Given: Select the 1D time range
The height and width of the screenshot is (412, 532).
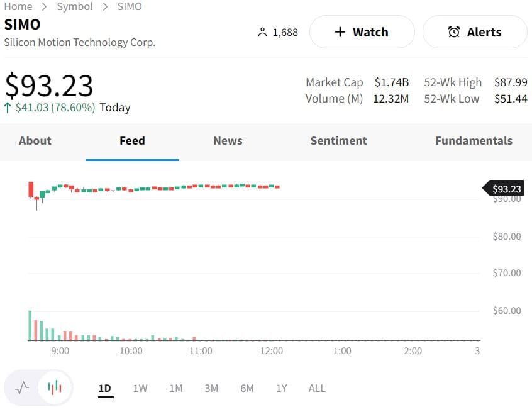Looking at the screenshot, I should [105, 388].
